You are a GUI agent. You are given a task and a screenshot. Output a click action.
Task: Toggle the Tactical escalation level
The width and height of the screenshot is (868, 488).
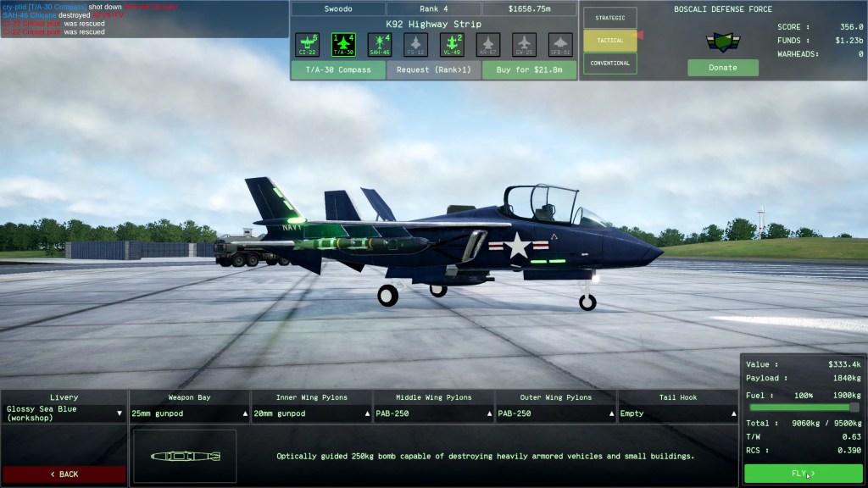[x=610, y=41]
